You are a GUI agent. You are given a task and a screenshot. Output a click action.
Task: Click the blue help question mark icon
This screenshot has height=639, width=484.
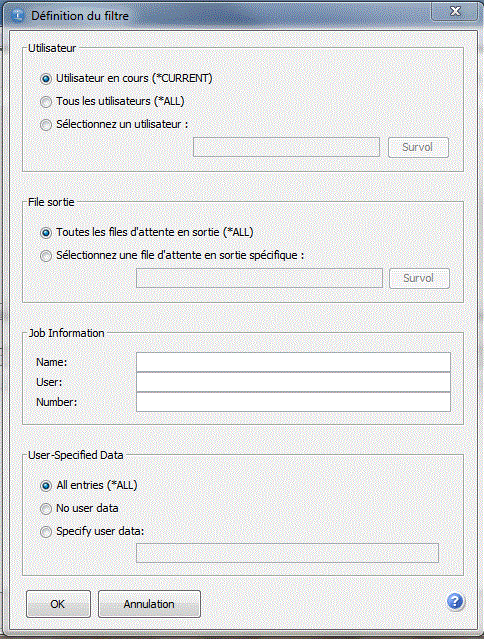[455, 602]
